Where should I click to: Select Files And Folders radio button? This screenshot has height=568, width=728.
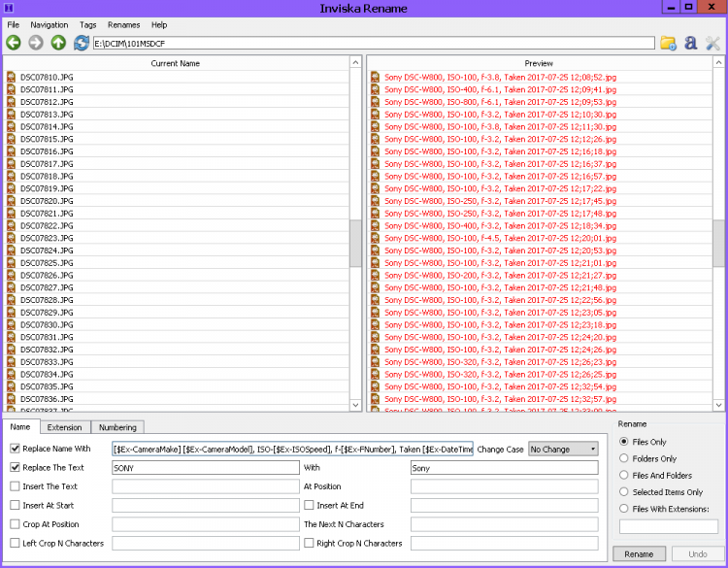pyautogui.click(x=624, y=475)
